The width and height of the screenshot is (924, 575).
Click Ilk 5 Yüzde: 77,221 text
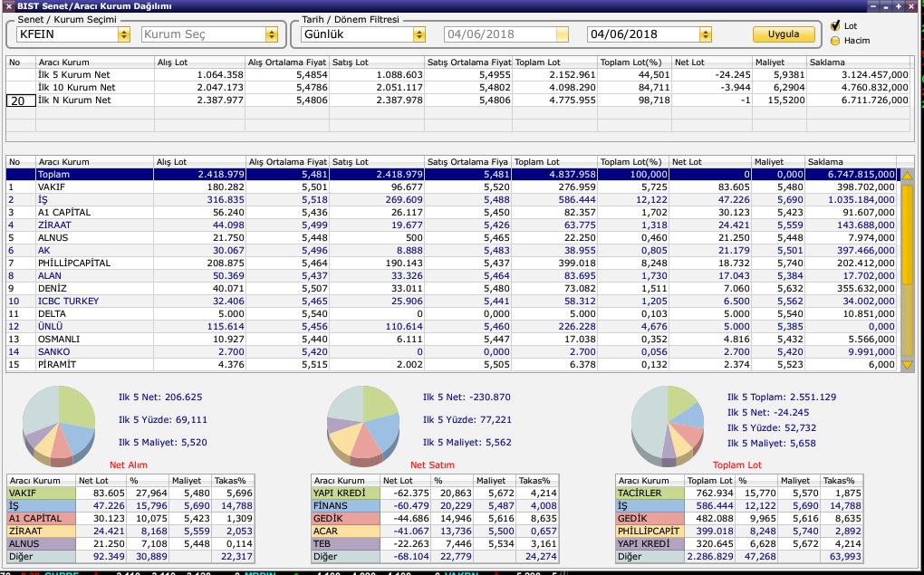pos(467,419)
